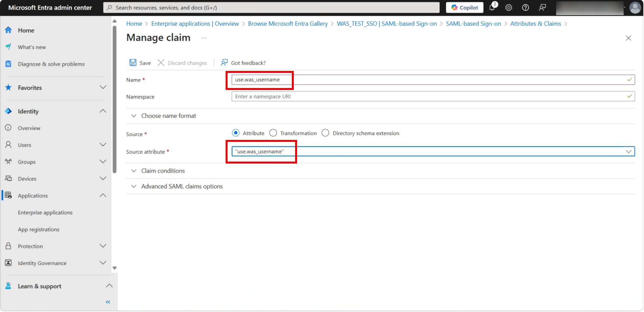Screen dimensions: 644x312
Task: Click the Home breadcrumb link
Action: (134, 24)
